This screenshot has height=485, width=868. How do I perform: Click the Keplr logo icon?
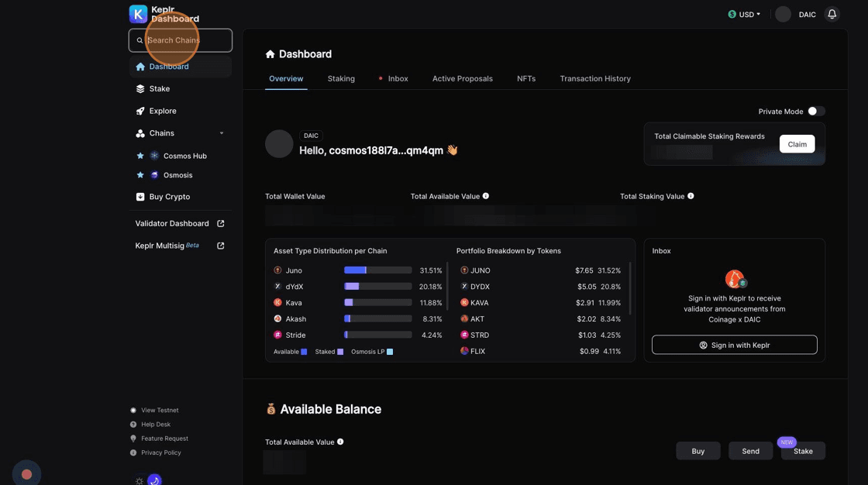pyautogui.click(x=138, y=14)
